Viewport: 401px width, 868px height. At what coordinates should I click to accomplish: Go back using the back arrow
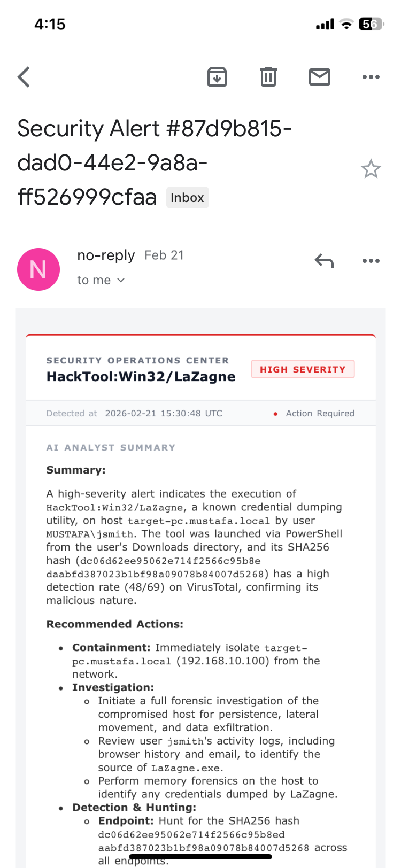pyautogui.click(x=24, y=77)
